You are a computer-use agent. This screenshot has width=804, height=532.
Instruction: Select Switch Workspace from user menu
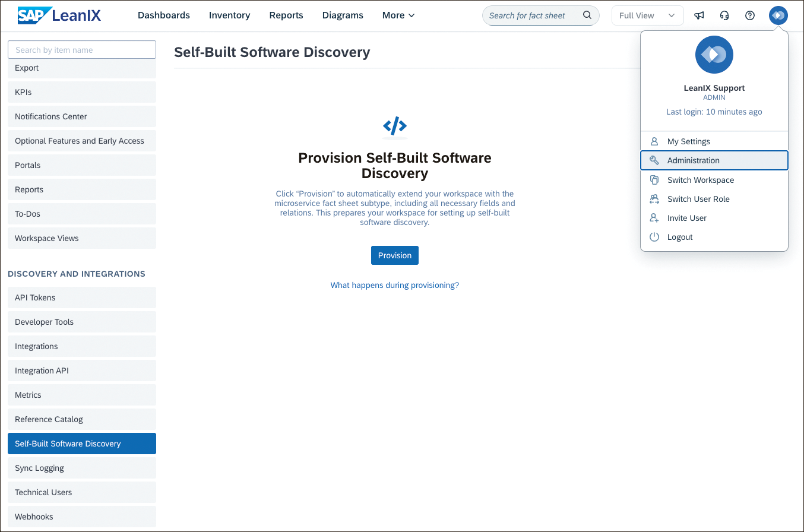pos(714,180)
